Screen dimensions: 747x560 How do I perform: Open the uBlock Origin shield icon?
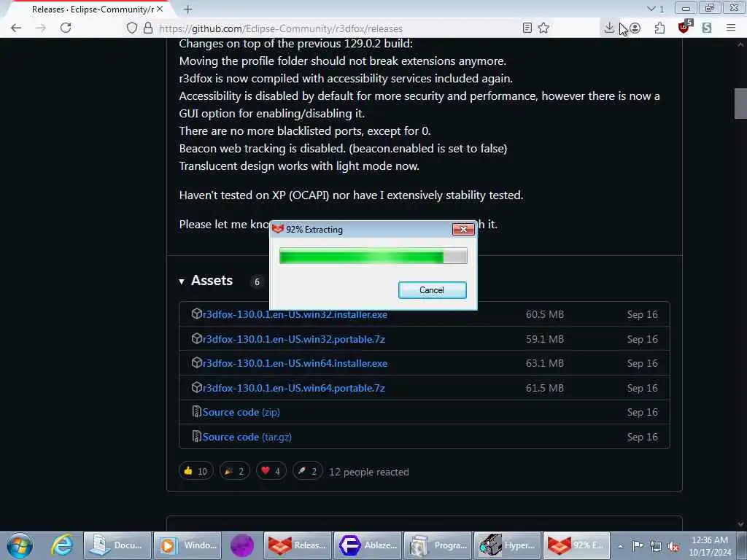pos(684,27)
